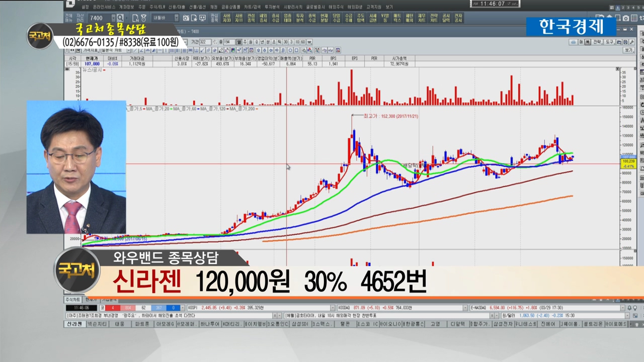This screenshot has height=362, width=644.
Task: Click the medal icon in top toolbar
Action: point(143,18)
